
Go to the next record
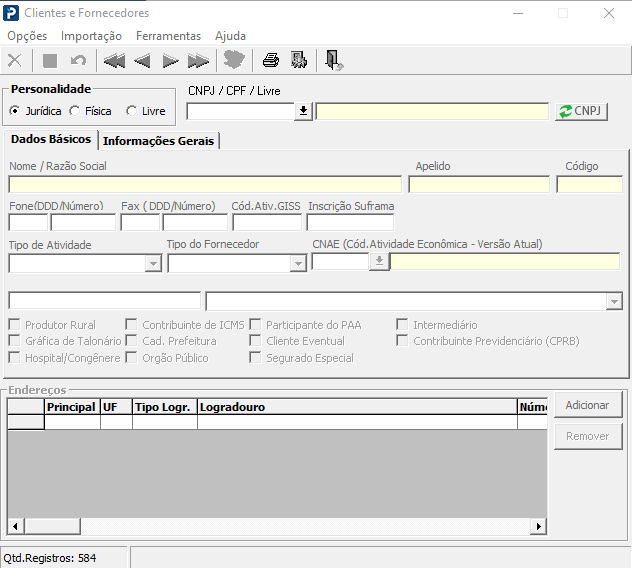(x=170, y=61)
